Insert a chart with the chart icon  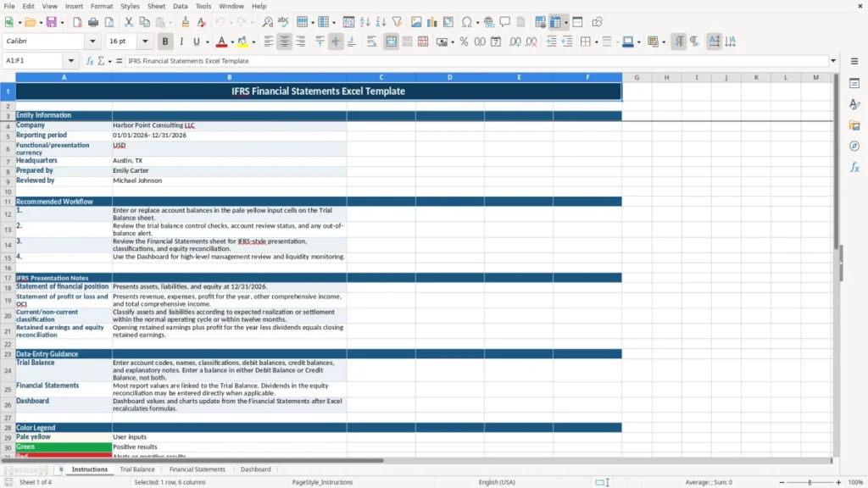(x=432, y=22)
